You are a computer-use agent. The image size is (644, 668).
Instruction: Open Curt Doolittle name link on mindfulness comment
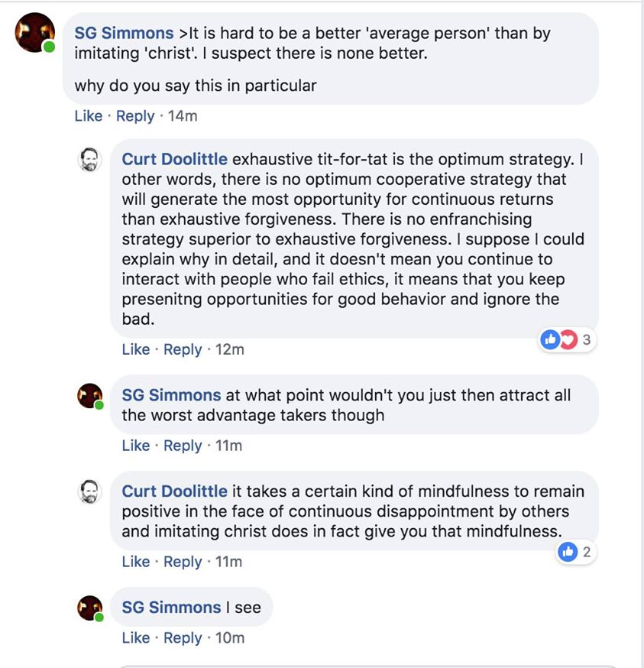pyautogui.click(x=175, y=491)
